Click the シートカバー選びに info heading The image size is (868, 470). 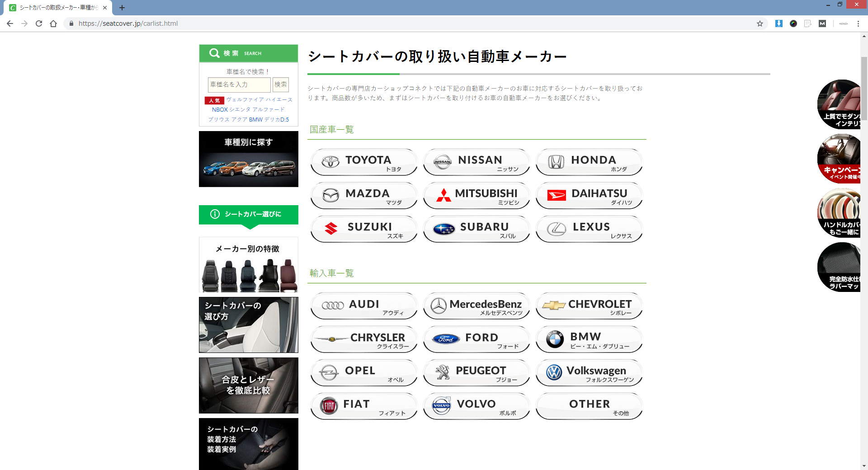pyautogui.click(x=249, y=214)
